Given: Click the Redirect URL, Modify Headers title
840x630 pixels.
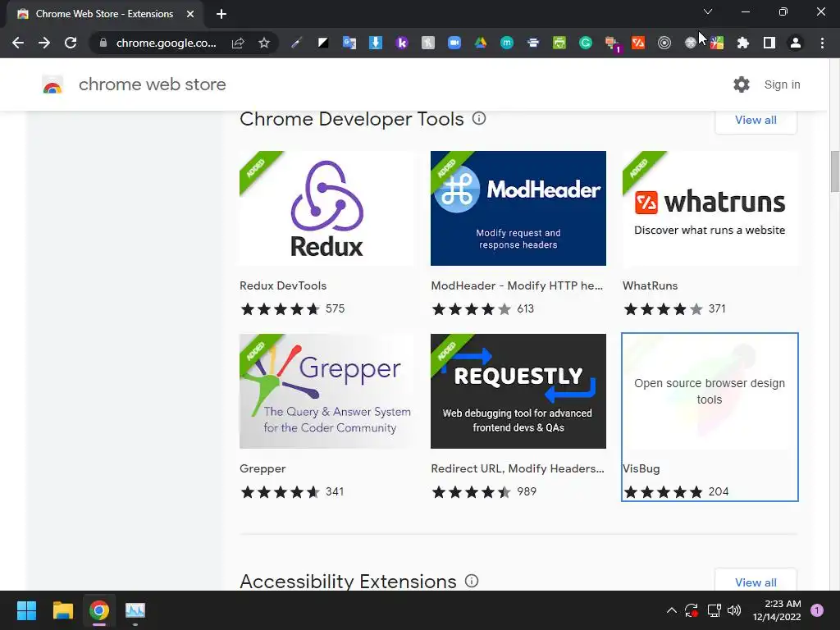Looking at the screenshot, I should [518, 468].
